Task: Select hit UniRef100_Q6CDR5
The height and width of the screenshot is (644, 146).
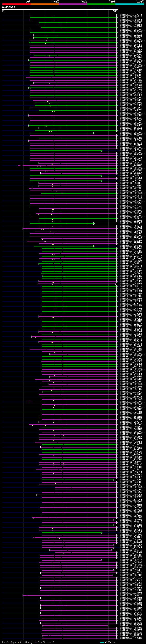Action: (x=131, y=42)
